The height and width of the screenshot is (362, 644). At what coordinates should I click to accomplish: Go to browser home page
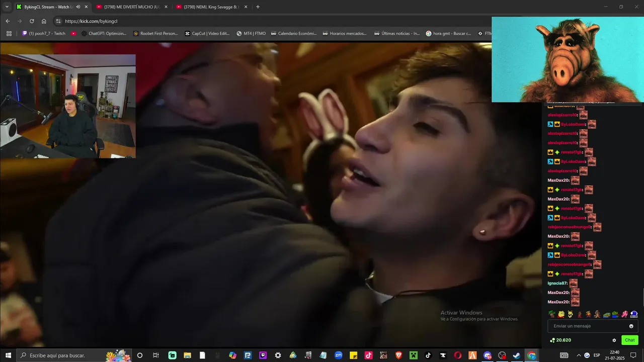click(44, 21)
